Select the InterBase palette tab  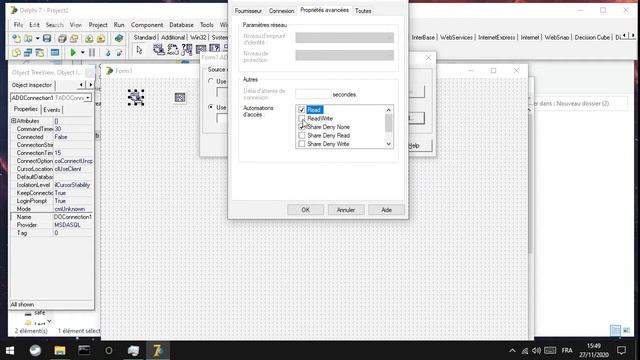(423, 38)
